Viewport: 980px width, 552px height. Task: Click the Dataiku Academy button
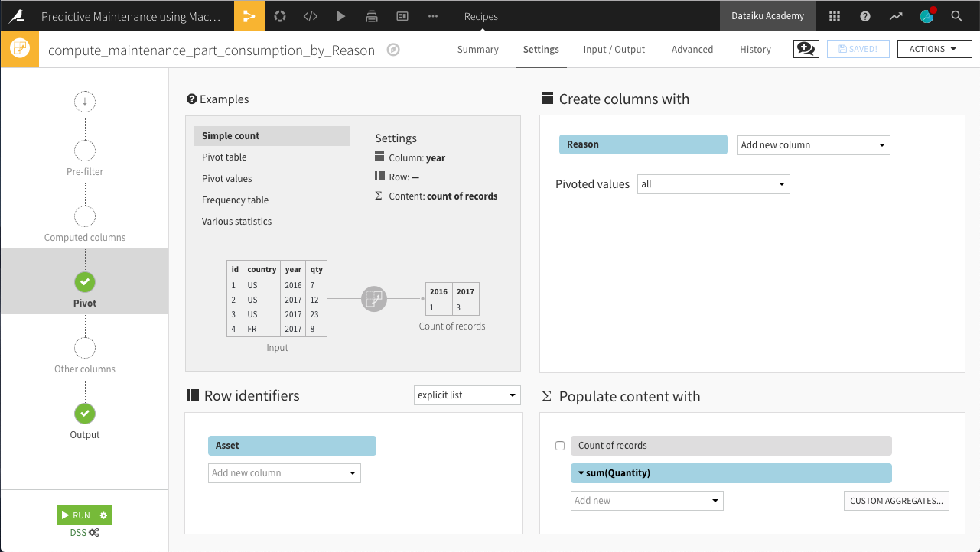(x=768, y=16)
